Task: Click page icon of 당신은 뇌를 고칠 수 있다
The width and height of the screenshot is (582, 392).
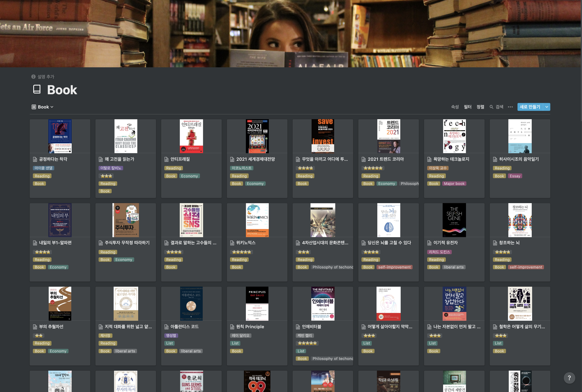Action: click(x=364, y=243)
